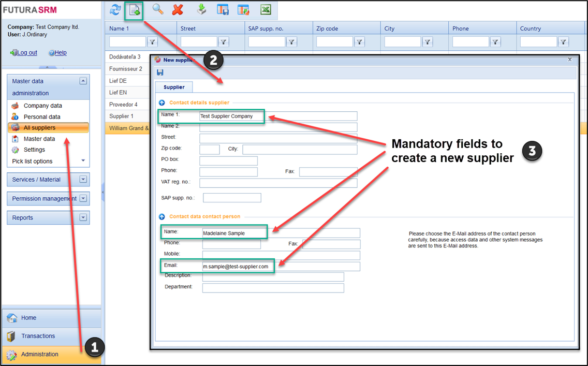This screenshot has width=588, height=366.
Task: Collapse the Contact details supplier section
Action: pos(162,103)
